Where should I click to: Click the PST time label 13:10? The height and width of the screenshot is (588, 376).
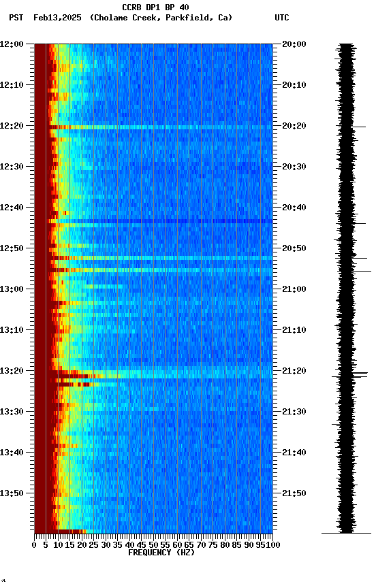(12, 330)
